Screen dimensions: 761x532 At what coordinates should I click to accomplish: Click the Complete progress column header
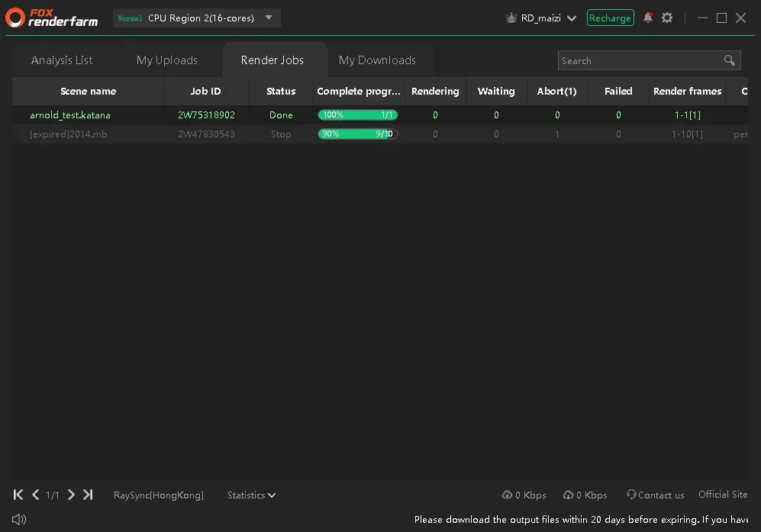[359, 92]
